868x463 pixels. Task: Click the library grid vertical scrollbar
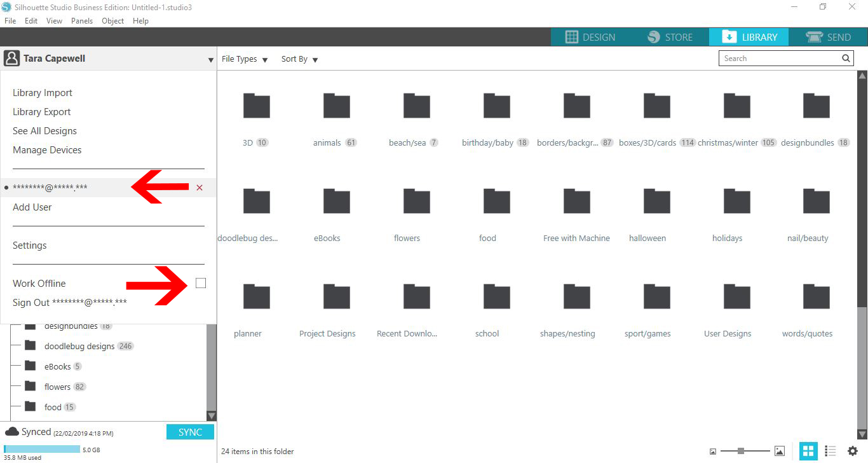[x=862, y=368]
